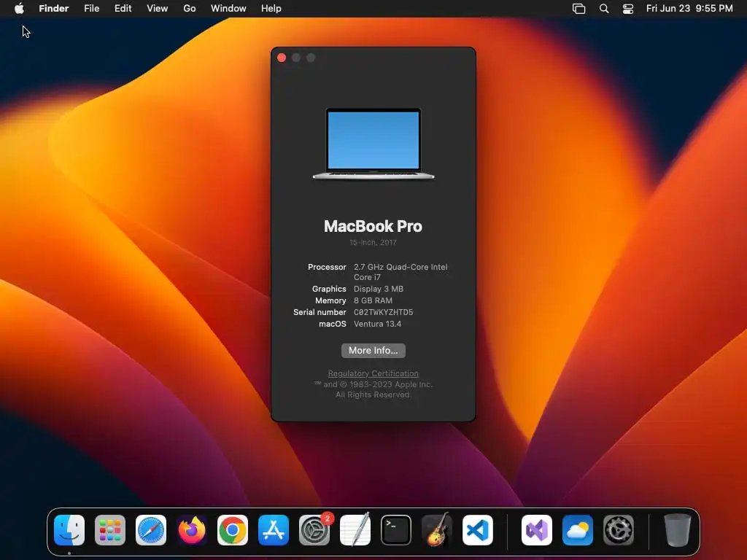Open the Apple menu
This screenshot has width=747, height=560.
19,8
